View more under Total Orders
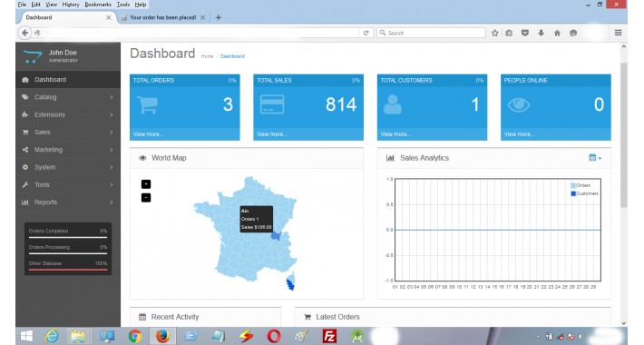 tap(148, 134)
